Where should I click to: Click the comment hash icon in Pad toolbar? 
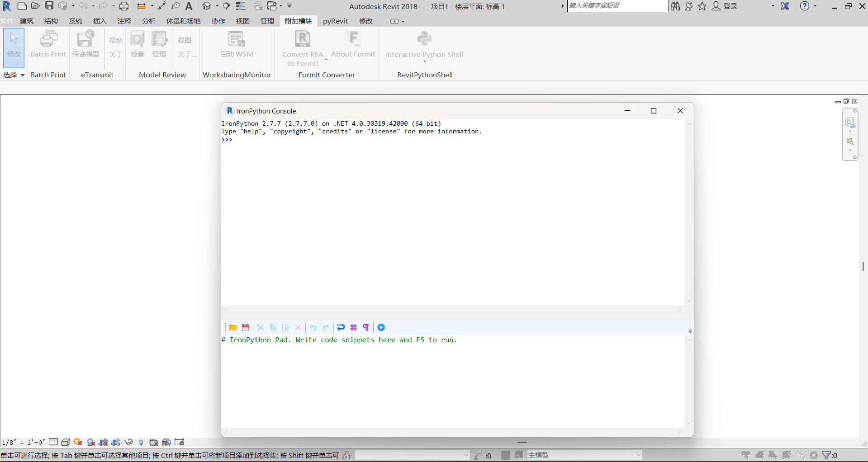coord(354,327)
